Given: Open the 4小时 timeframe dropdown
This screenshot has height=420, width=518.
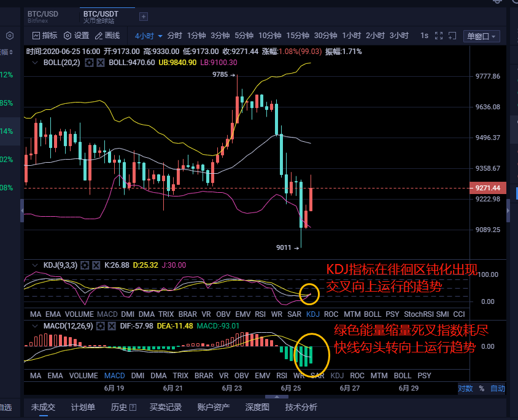Looking at the screenshot, I should [x=148, y=36].
